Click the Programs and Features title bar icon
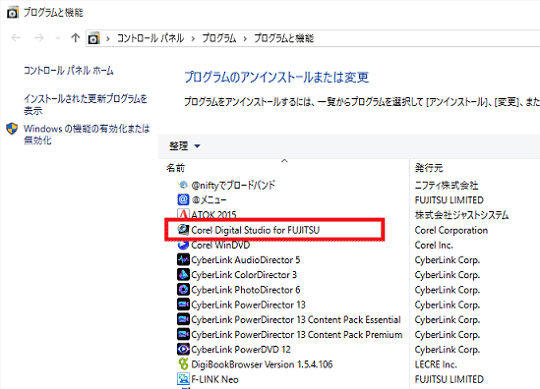Screen dimensions: 540x389 [x=12, y=13]
